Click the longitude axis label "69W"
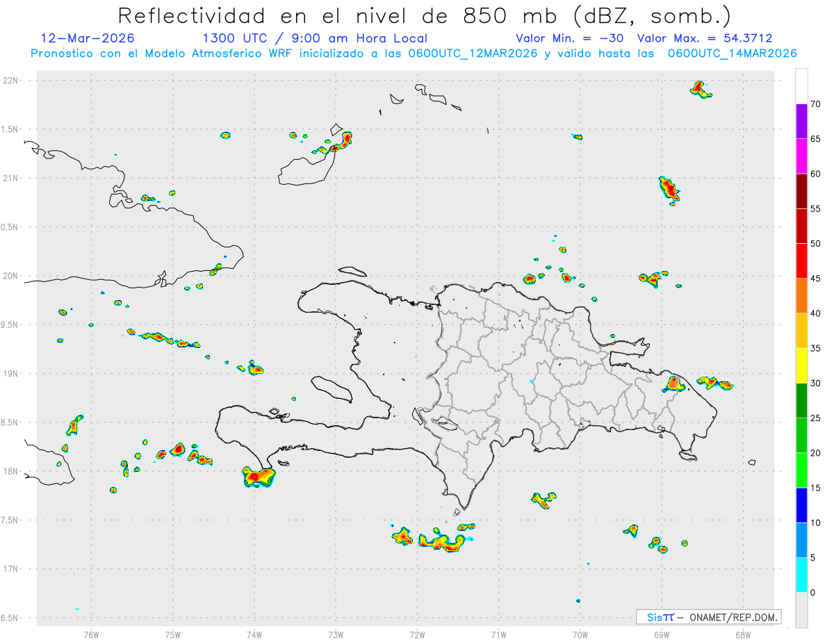834x644 pixels. click(x=661, y=634)
